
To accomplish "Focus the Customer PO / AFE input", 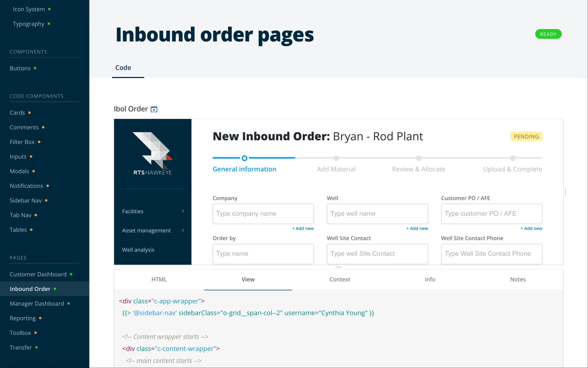I will 492,214.
